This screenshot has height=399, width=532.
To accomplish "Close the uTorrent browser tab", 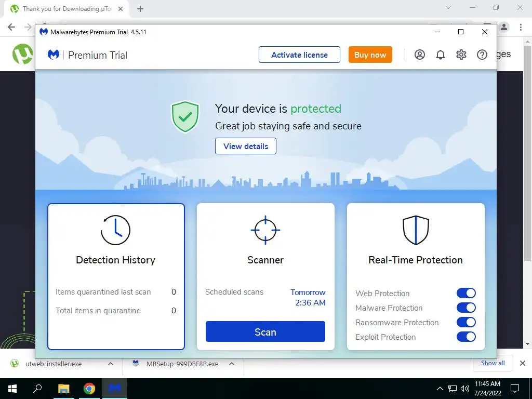I will (x=120, y=9).
